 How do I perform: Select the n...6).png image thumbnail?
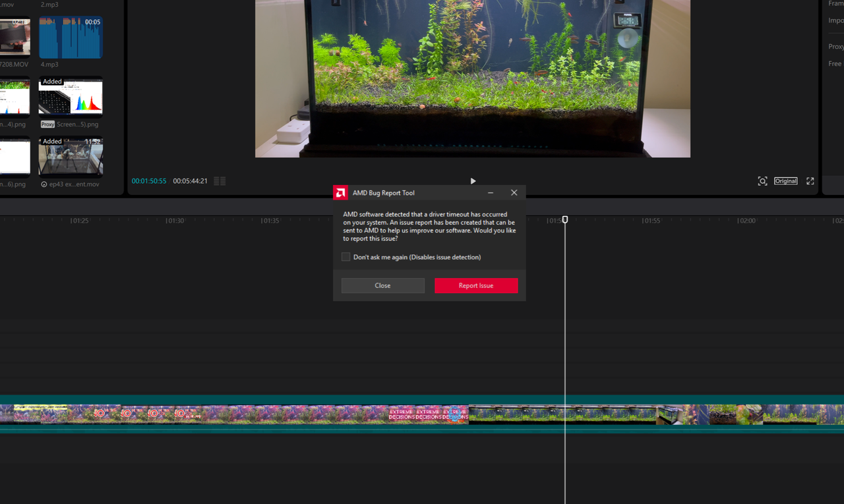(x=15, y=157)
